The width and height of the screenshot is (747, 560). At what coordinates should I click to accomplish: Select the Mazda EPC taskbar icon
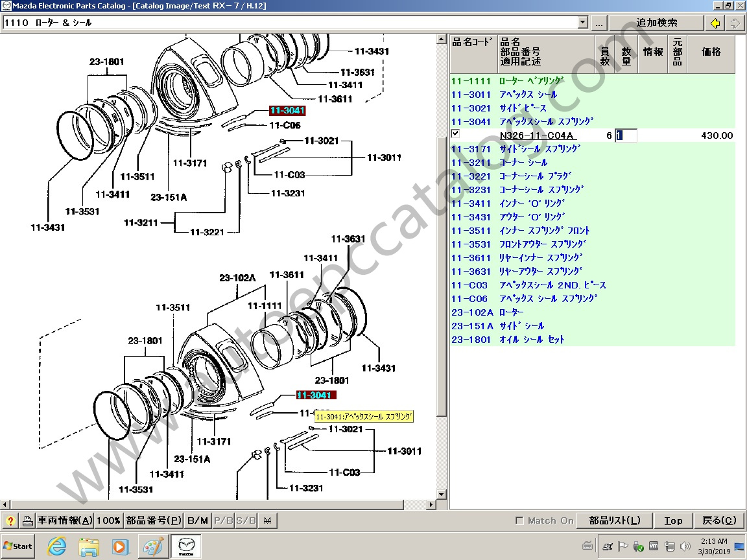[x=186, y=546]
